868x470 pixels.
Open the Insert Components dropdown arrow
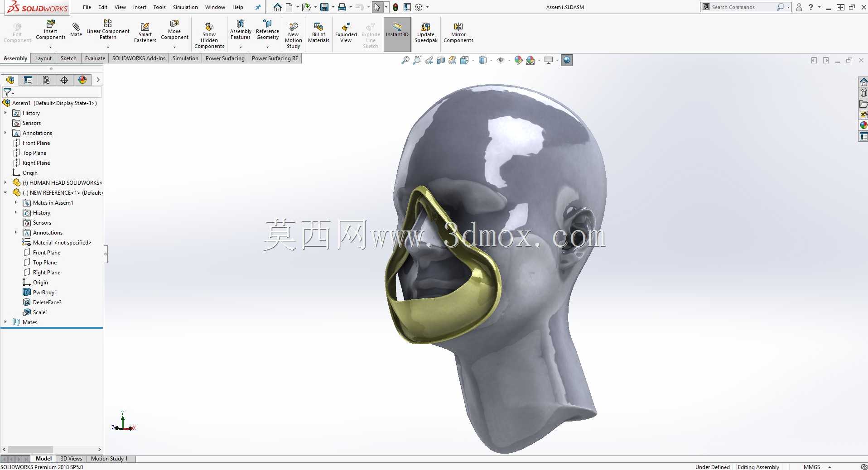(51, 47)
